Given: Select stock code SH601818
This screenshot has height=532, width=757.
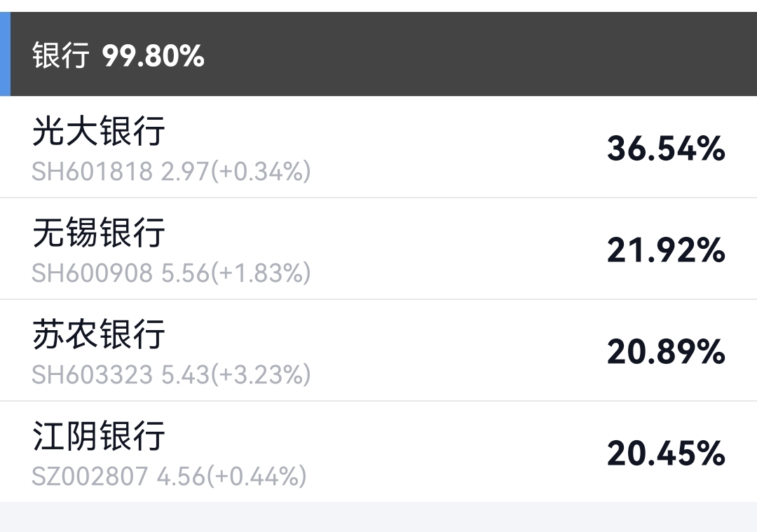Looking at the screenshot, I should point(92,172).
